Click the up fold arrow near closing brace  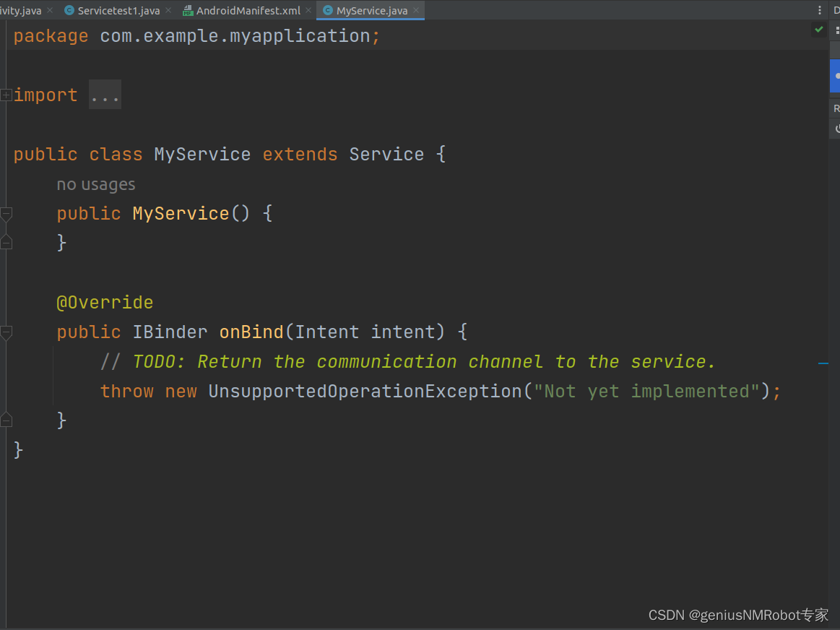tap(5, 417)
